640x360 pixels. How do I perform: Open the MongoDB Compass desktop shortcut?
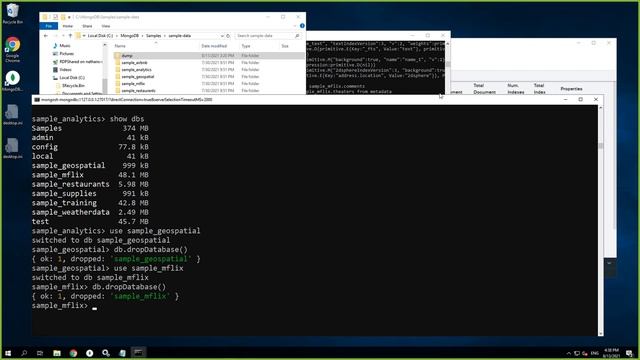(x=12, y=81)
